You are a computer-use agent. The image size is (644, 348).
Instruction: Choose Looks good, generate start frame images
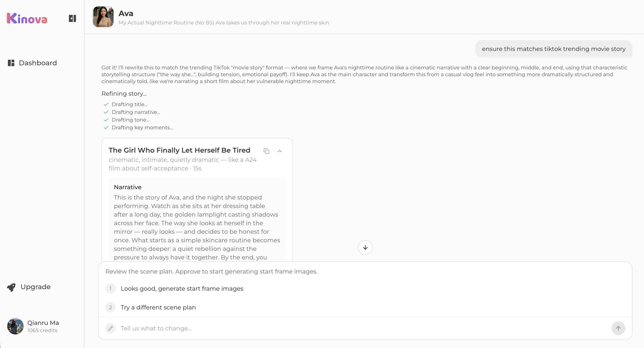(182, 289)
